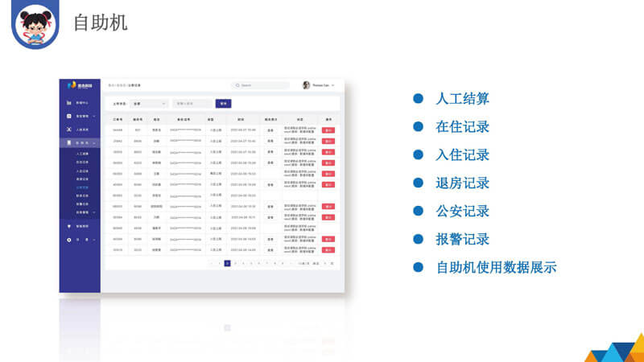The width and height of the screenshot is (644, 362).
Task: Click the red action button in first row
Action: point(328,130)
